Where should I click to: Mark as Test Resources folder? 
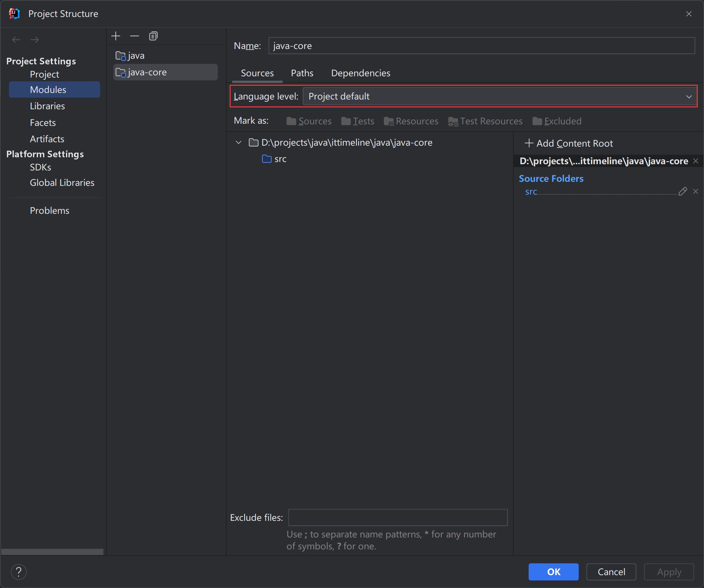[485, 121]
